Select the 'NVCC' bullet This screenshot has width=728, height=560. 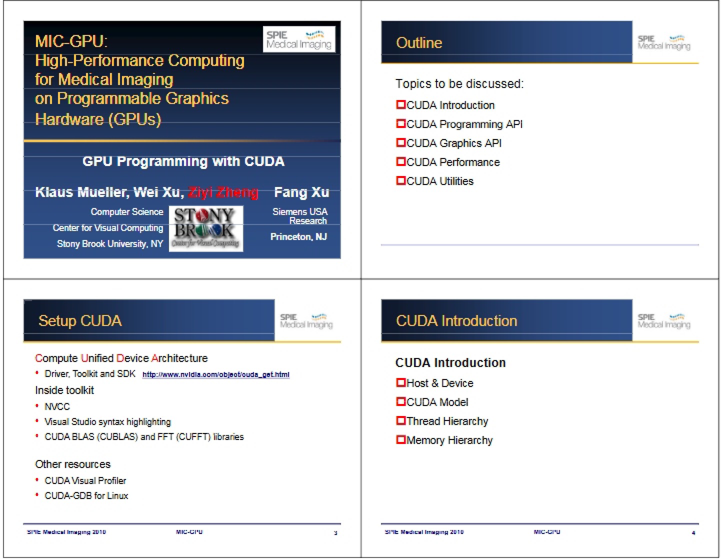(57, 406)
